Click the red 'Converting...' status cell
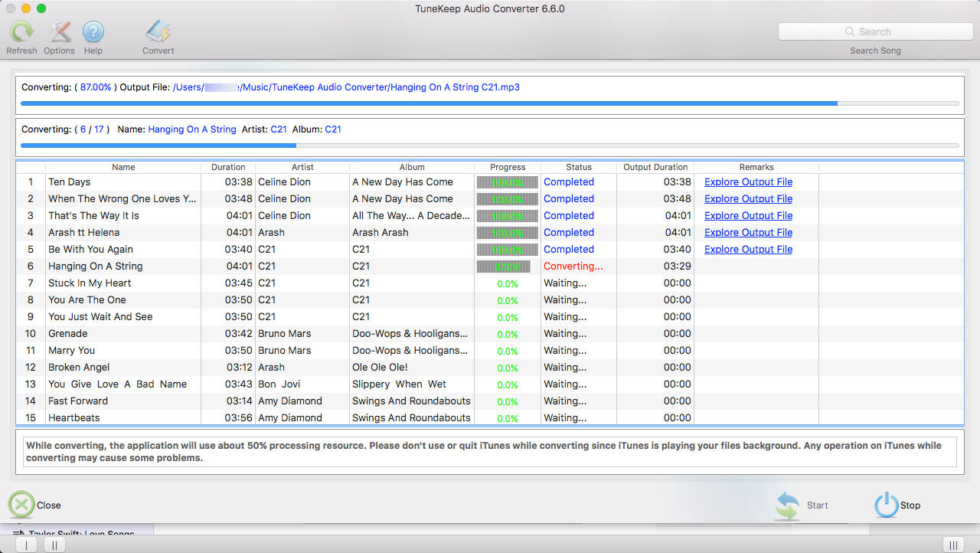 click(x=573, y=266)
